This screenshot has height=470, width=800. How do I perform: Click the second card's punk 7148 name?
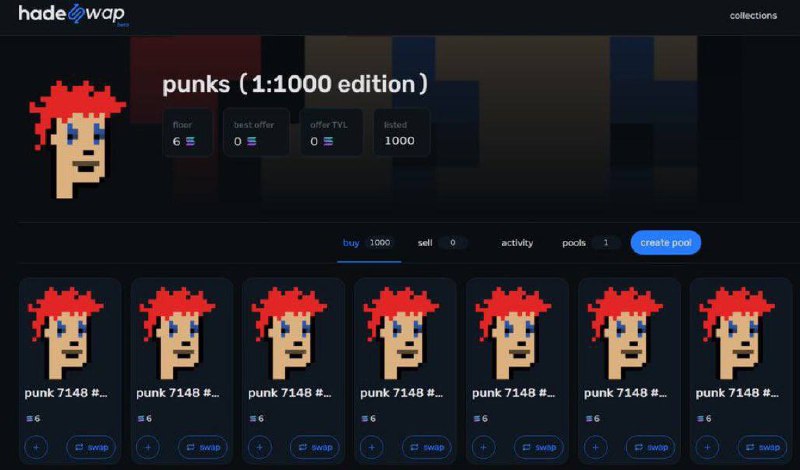coord(178,393)
